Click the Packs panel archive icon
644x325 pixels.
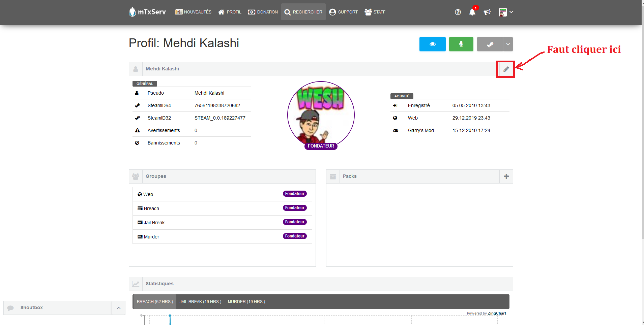pyautogui.click(x=333, y=176)
